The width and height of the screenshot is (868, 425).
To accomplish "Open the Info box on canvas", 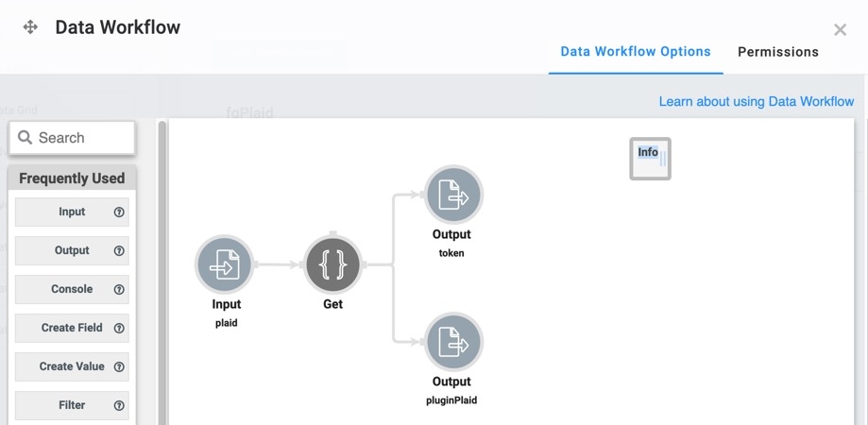I will coord(650,159).
